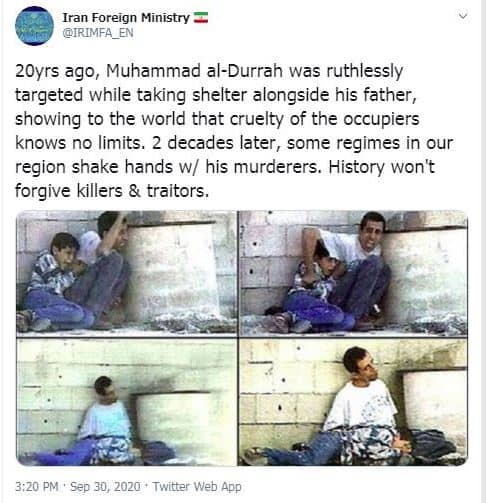Screen dimensions: 486x503
Task: Click the Sep 30, 2020 date
Action: [105, 486]
